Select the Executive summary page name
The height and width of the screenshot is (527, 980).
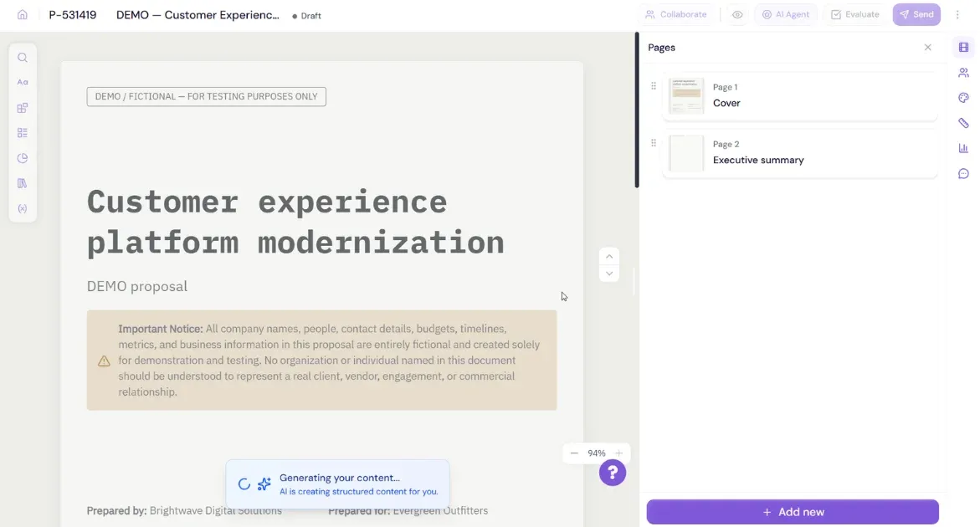[758, 160]
